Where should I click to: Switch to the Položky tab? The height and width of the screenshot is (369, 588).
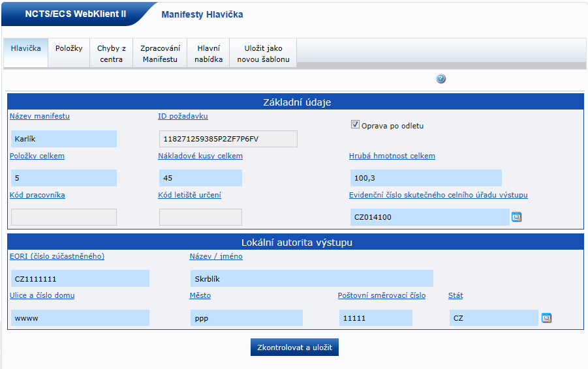point(69,48)
